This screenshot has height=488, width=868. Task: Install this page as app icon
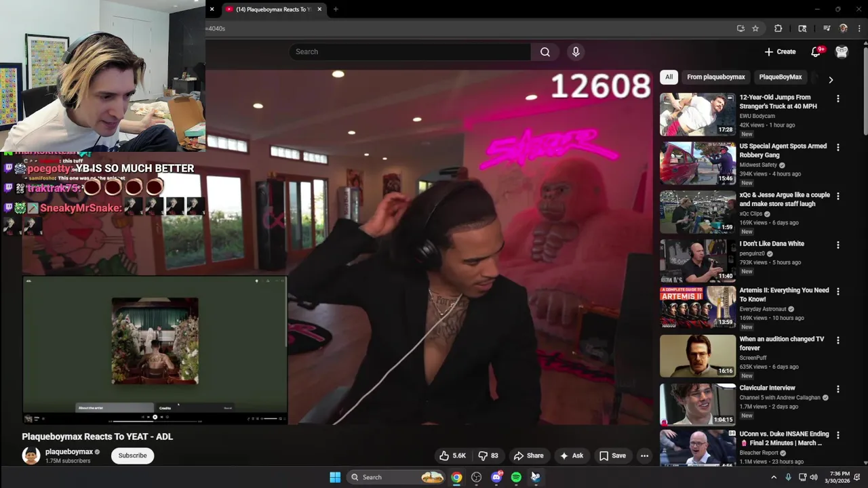(x=741, y=28)
